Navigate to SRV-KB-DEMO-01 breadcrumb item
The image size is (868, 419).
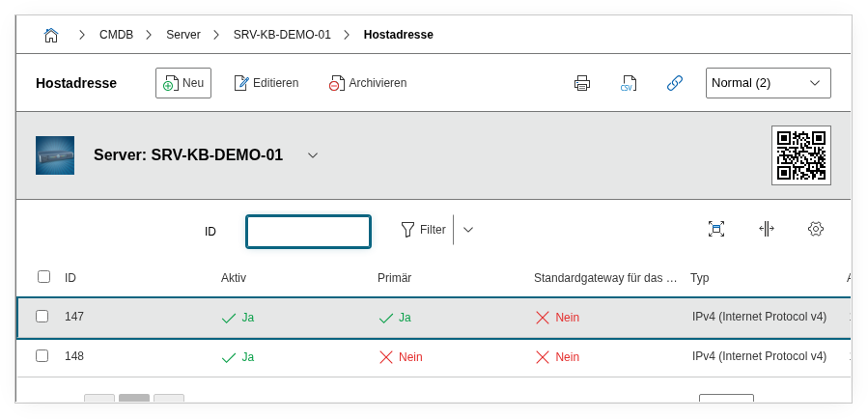pos(282,35)
